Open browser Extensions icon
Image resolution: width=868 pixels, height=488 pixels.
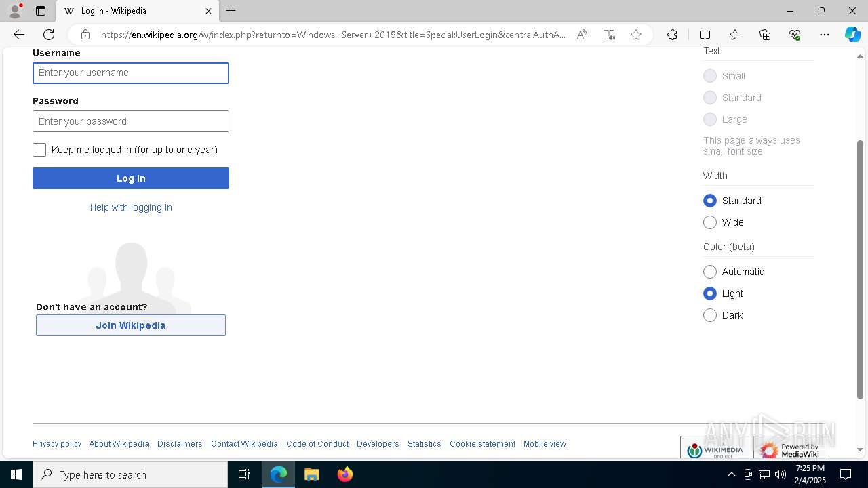pyautogui.click(x=672, y=35)
